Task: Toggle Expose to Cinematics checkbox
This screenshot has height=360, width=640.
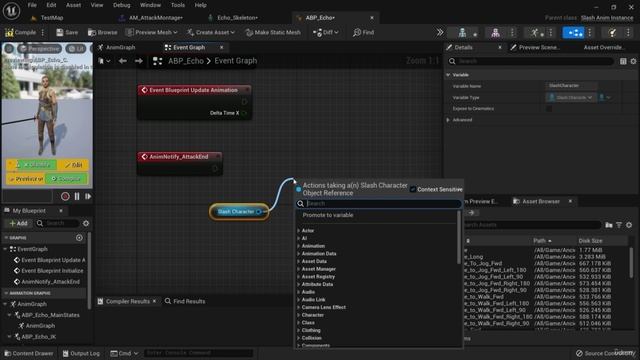Action: [549, 109]
